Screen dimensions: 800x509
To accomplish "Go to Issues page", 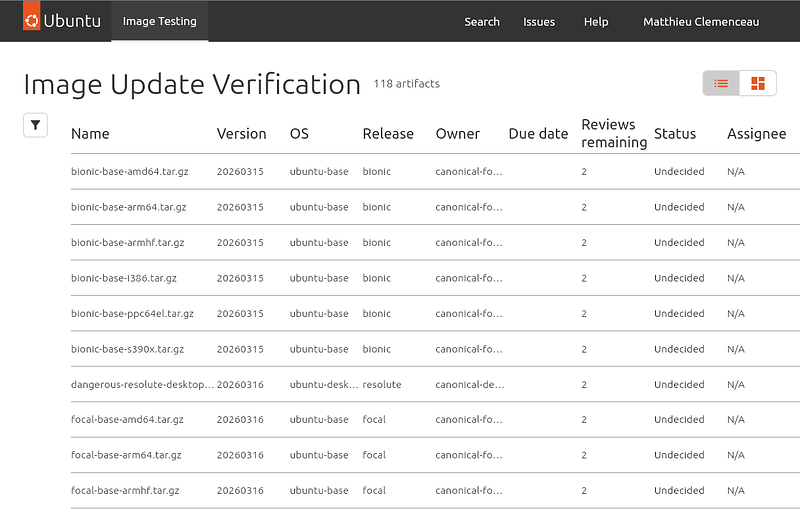I will [539, 22].
